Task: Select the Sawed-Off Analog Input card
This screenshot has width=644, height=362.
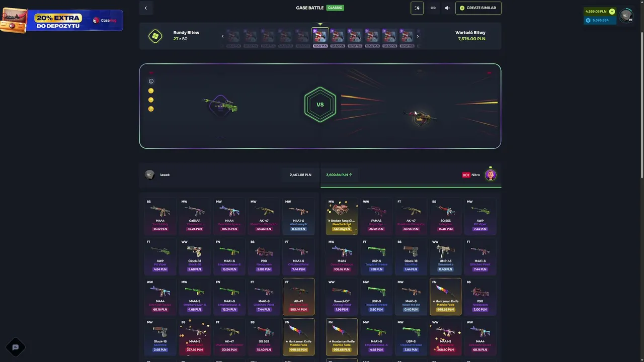Action: point(342,296)
